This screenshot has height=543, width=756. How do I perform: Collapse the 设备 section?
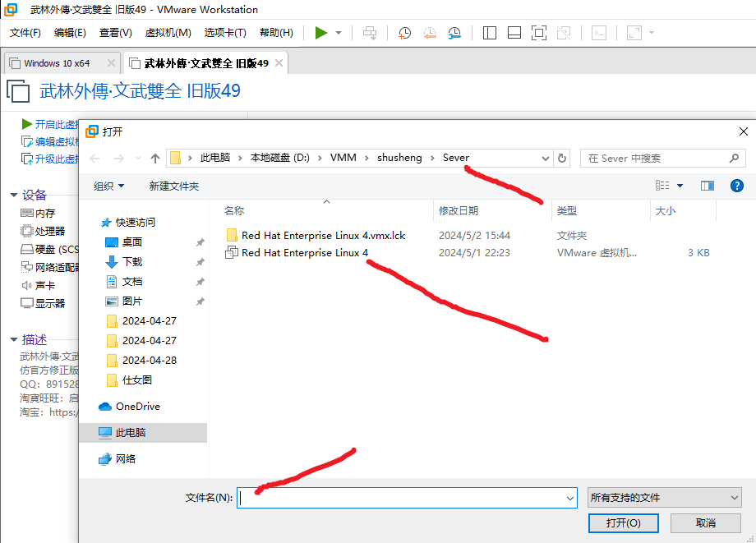coord(13,196)
